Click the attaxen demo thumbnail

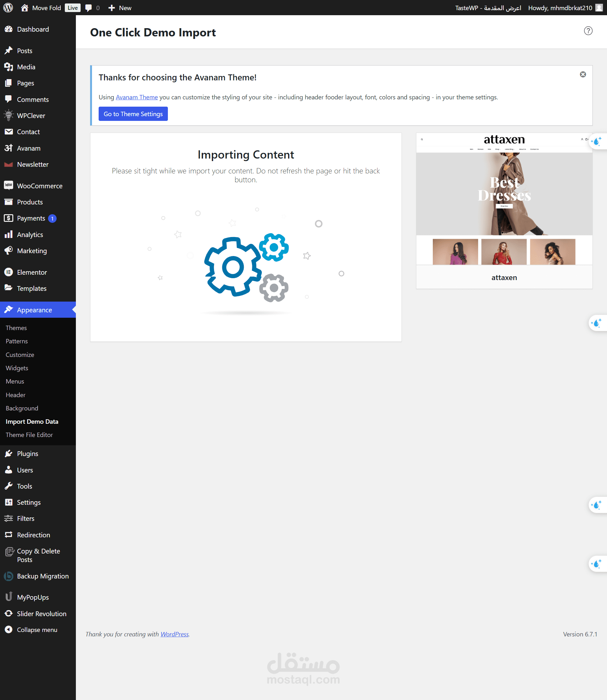504,199
